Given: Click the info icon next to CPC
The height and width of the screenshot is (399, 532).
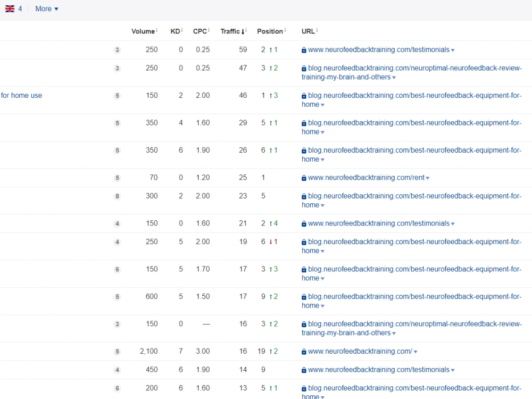Looking at the screenshot, I should (209, 30).
